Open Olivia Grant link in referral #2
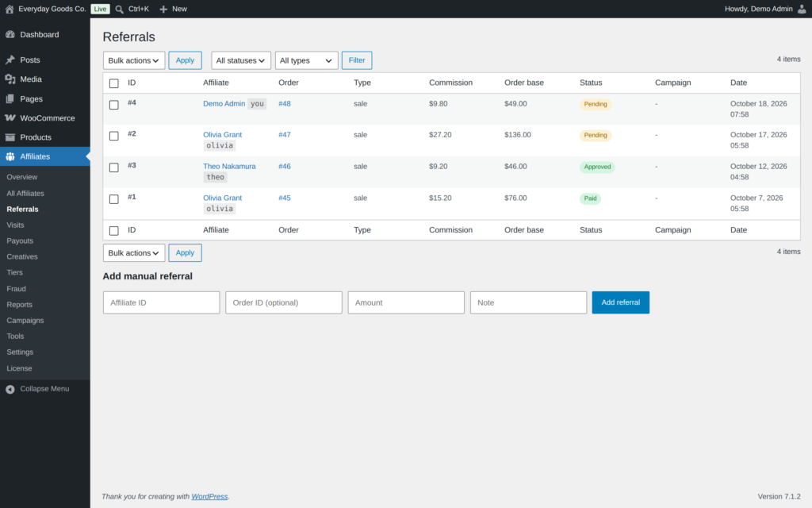 tap(222, 135)
